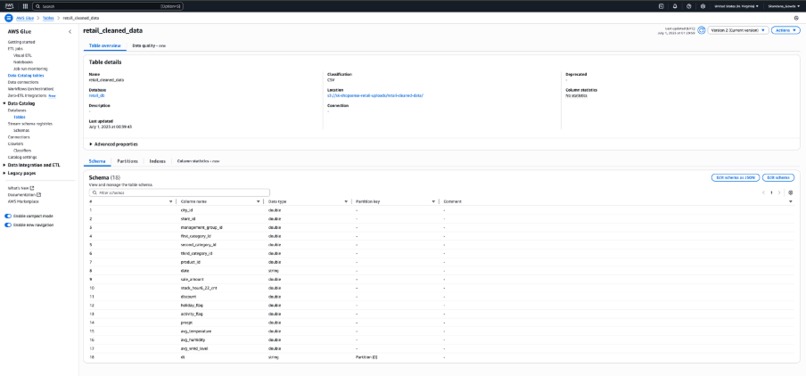
Task: Open AWS Marketplace link in sidebar
Action: pos(23,201)
